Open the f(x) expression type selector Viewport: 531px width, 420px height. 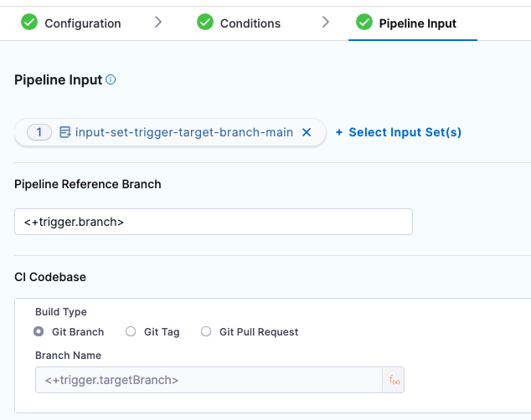pos(394,380)
